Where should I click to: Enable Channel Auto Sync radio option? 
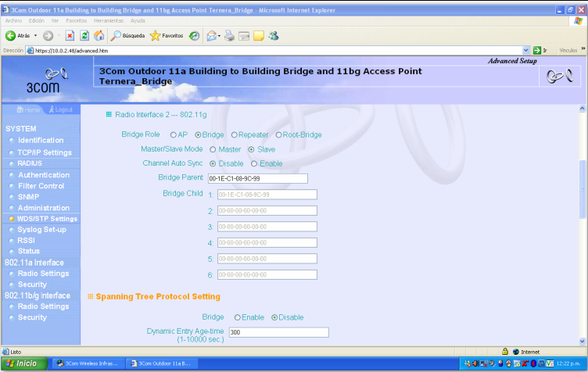pyautogui.click(x=253, y=163)
